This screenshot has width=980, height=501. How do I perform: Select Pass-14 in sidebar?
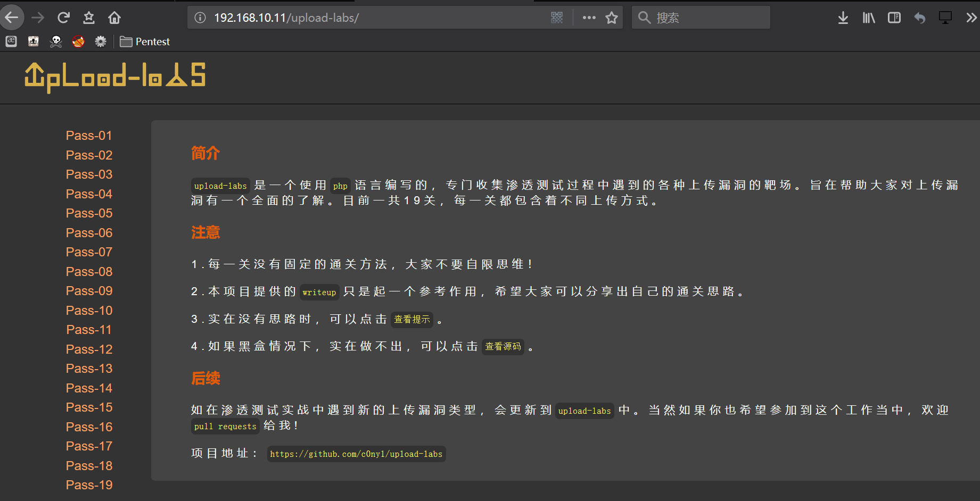89,388
